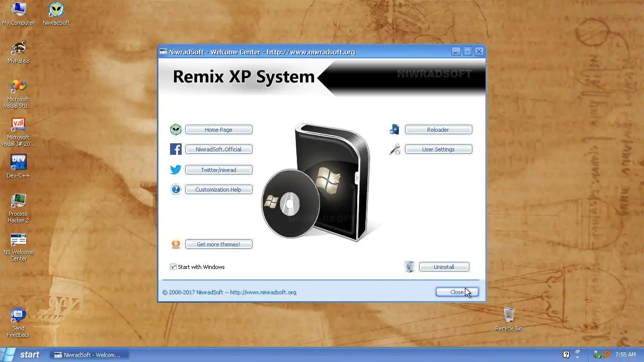Screen dimensions: 644x362
Task: Select the Process Hacker 2 desktop icon
Action: point(18,208)
